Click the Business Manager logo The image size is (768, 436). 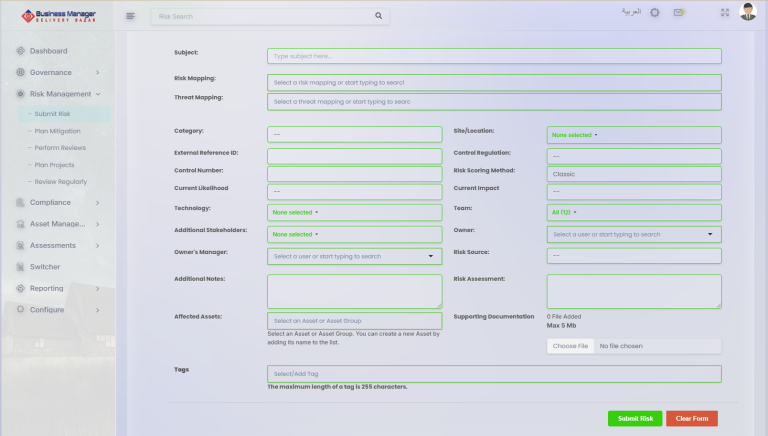point(57,15)
